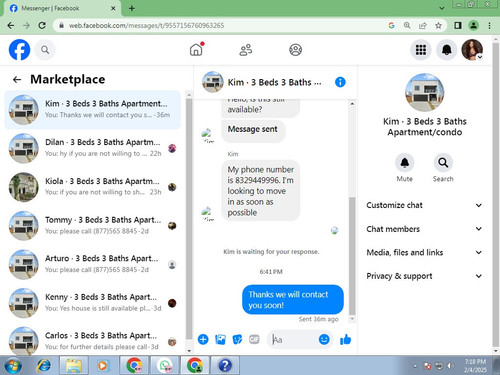Send a thumbs-up like
Screen dimensions: 500x375
click(345, 339)
